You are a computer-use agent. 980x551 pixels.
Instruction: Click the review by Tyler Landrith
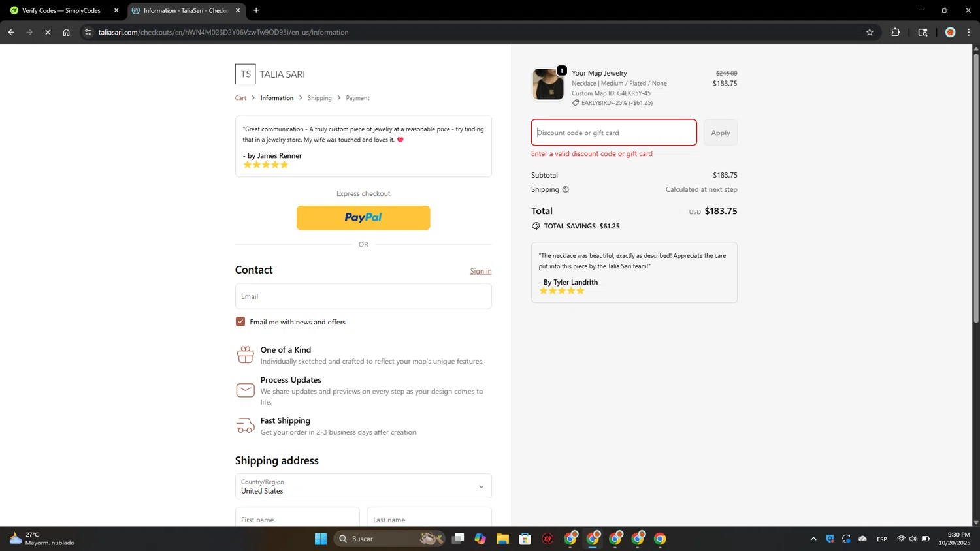634,272
